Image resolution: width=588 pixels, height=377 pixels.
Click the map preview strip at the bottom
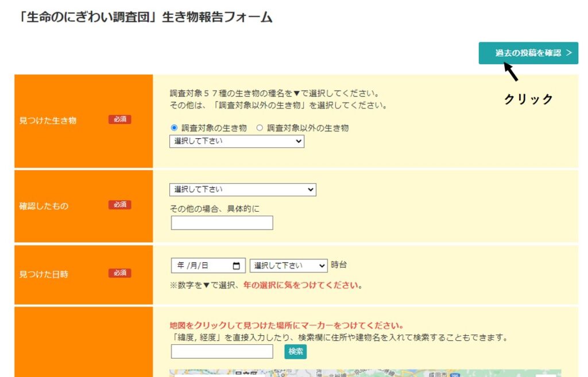(x=365, y=373)
